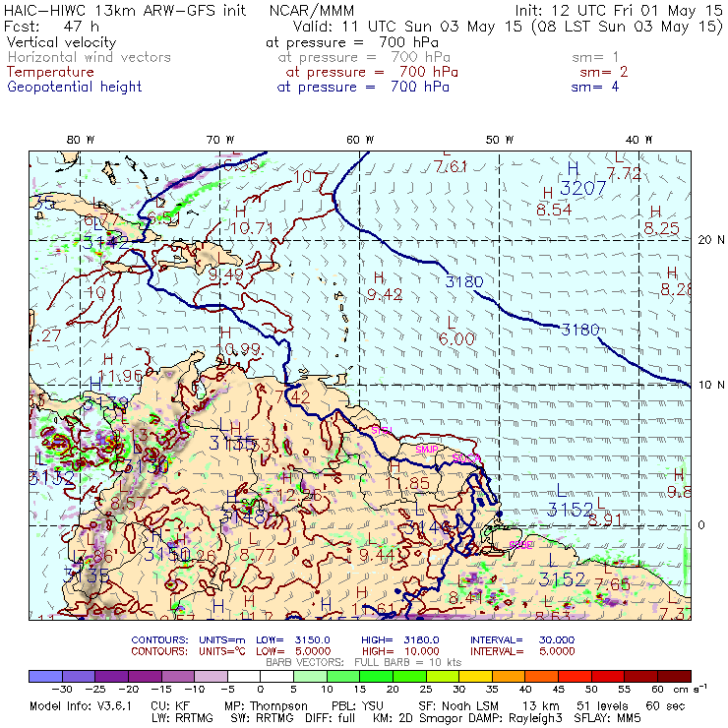Click the red '8.54' temperature value
This screenshot has height=728, width=728.
554,210
